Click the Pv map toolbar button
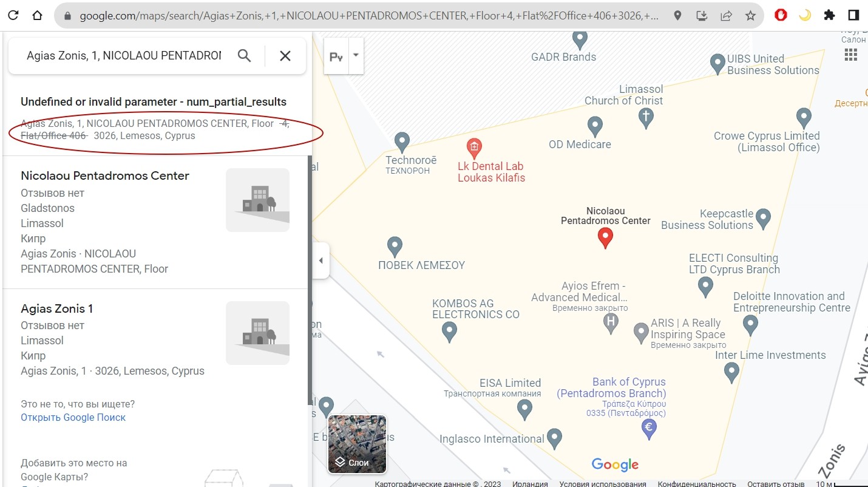 (x=336, y=56)
